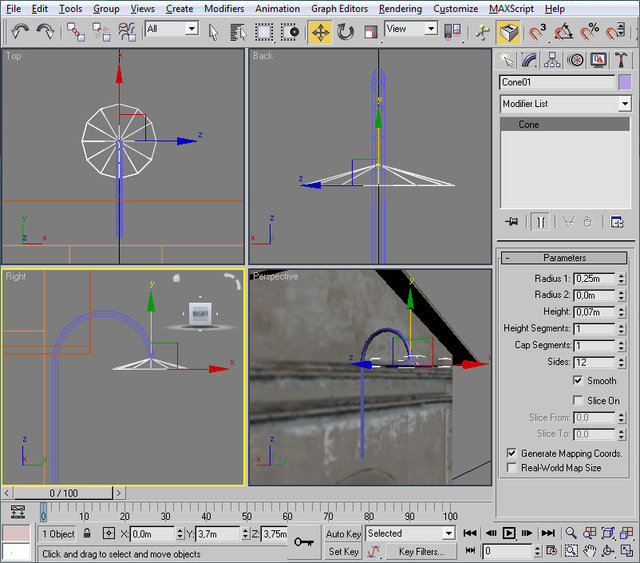Click the purple object color swatch
The image size is (640, 563).
tap(625, 82)
